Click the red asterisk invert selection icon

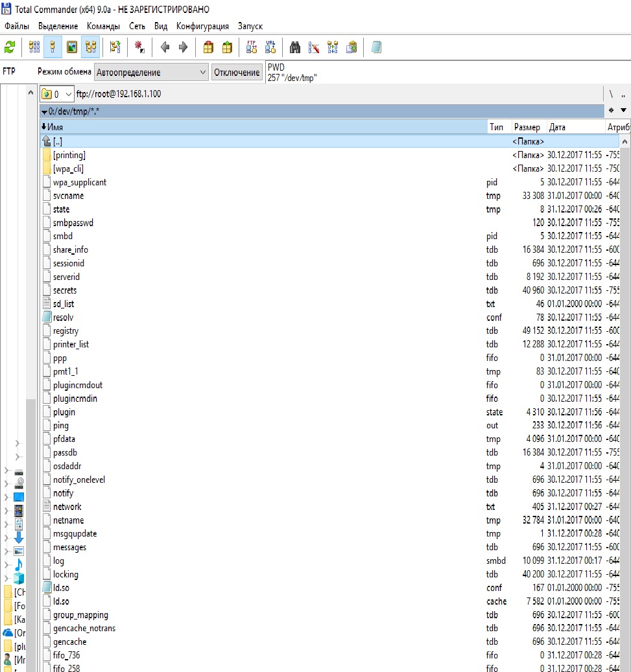point(139,47)
